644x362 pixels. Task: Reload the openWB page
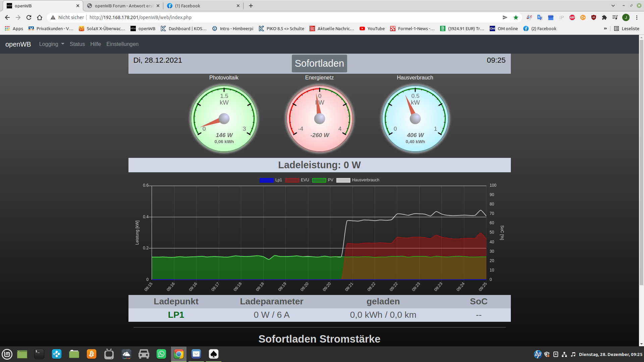[29, 17]
